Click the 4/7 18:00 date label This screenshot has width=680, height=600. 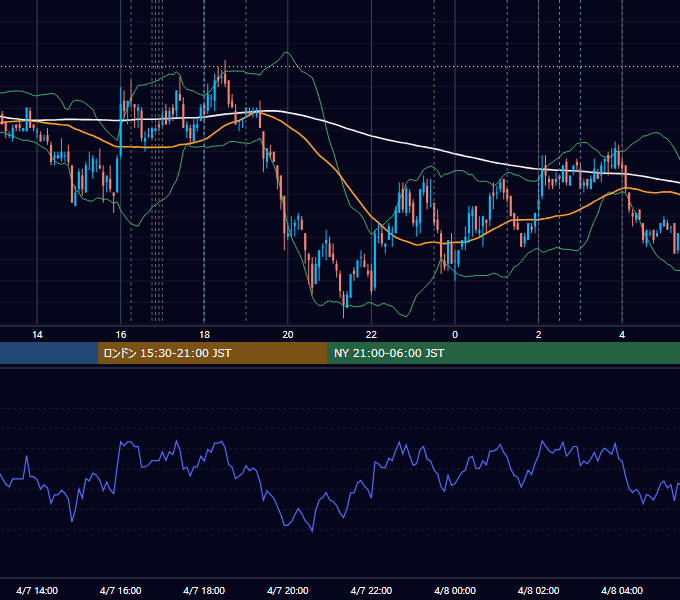pos(204,590)
